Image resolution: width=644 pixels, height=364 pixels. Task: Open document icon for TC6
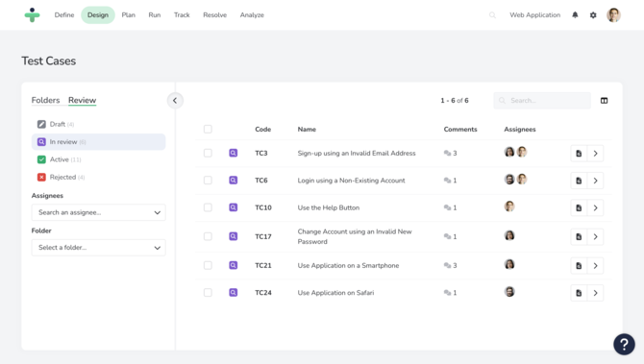tap(579, 181)
